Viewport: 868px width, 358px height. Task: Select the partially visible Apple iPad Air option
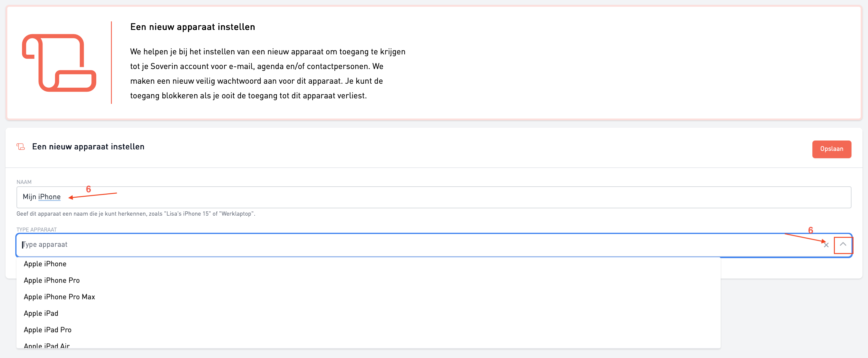click(47, 345)
